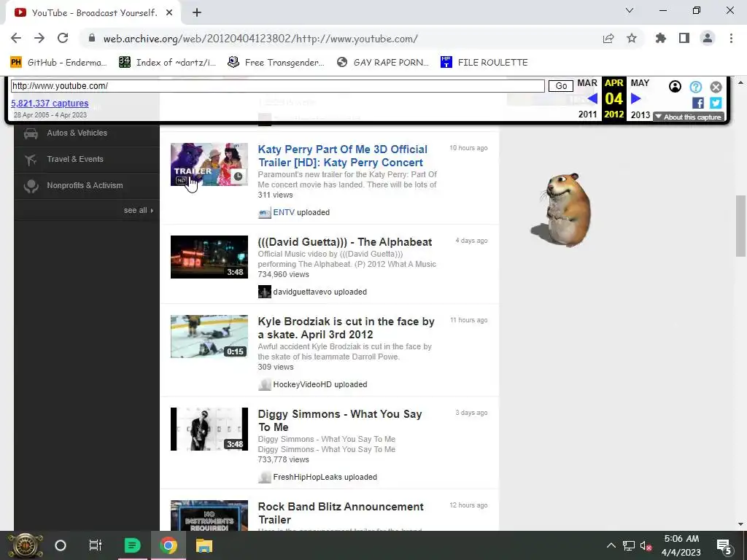Open Diggy Simmons - What You Say title
This screenshot has height=560, width=747.
[340, 421]
